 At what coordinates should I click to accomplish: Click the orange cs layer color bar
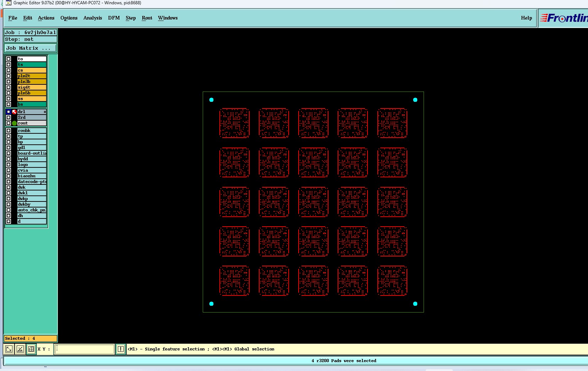click(32, 70)
